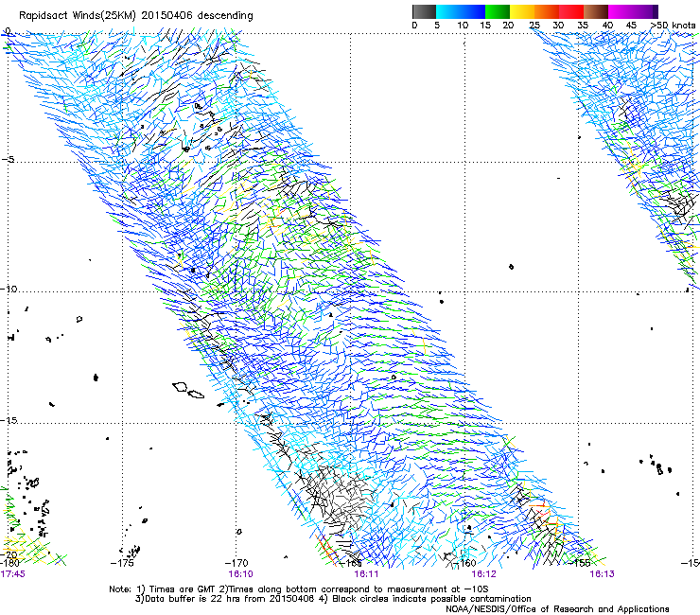
Task: Click the purple '16:13' time label
Action: point(603,573)
